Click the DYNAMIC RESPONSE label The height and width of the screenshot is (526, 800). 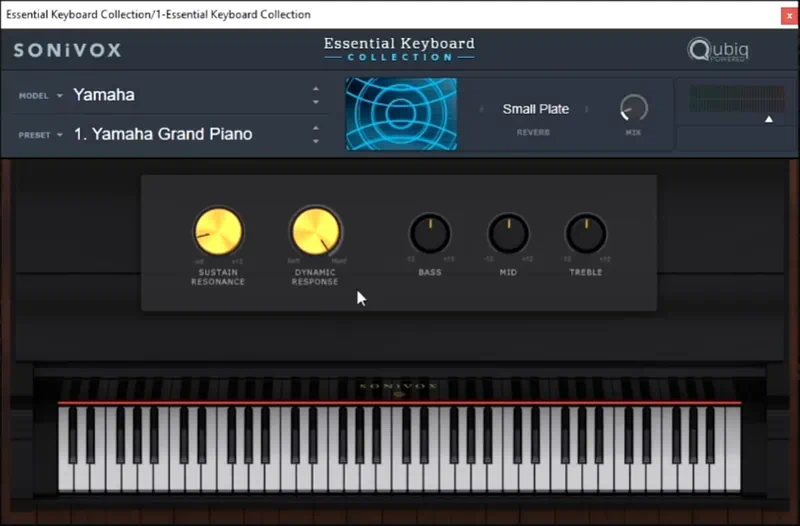point(315,277)
